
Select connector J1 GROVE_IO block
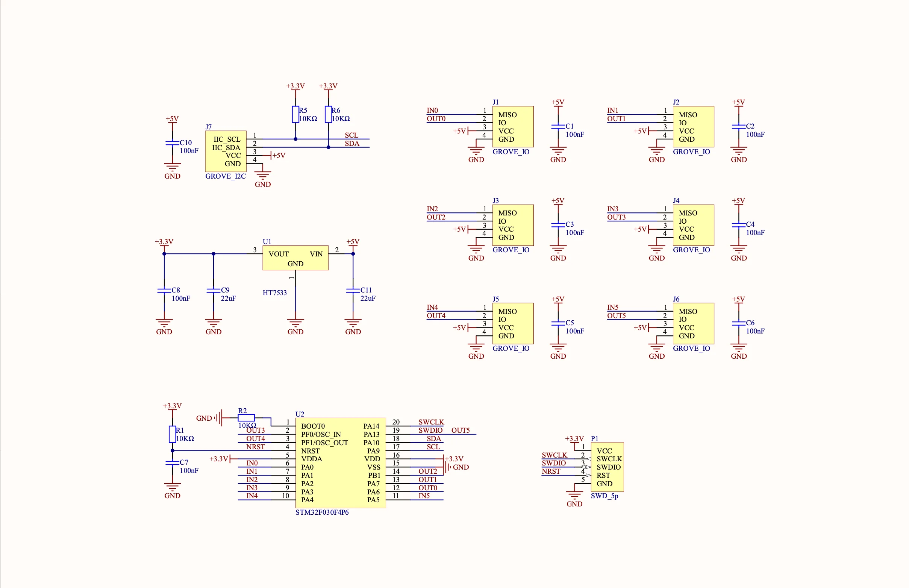[513, 126]
